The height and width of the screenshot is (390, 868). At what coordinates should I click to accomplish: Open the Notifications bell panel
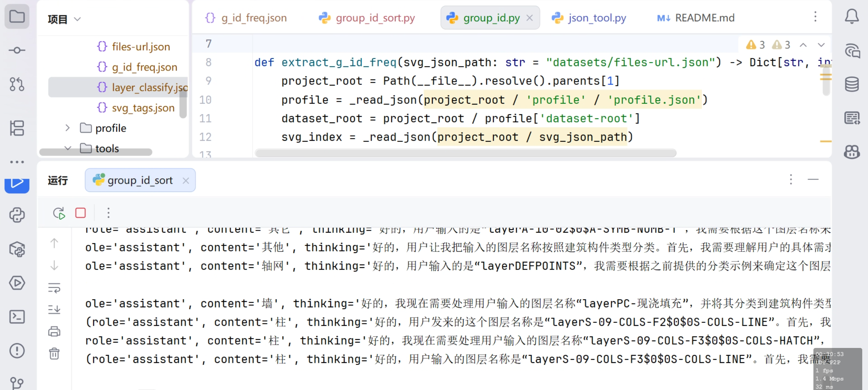pos(851,16)
